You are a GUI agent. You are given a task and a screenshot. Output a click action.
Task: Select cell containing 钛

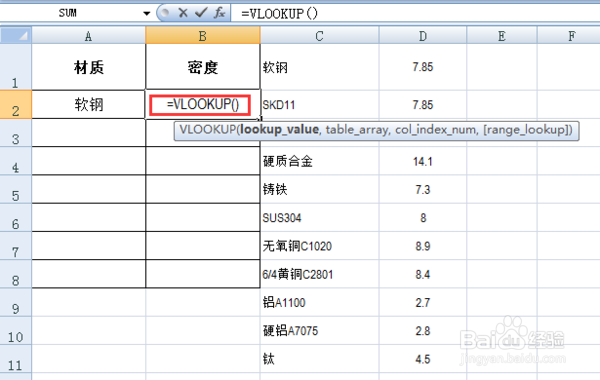pyautogui.click(x=320, y=359)
